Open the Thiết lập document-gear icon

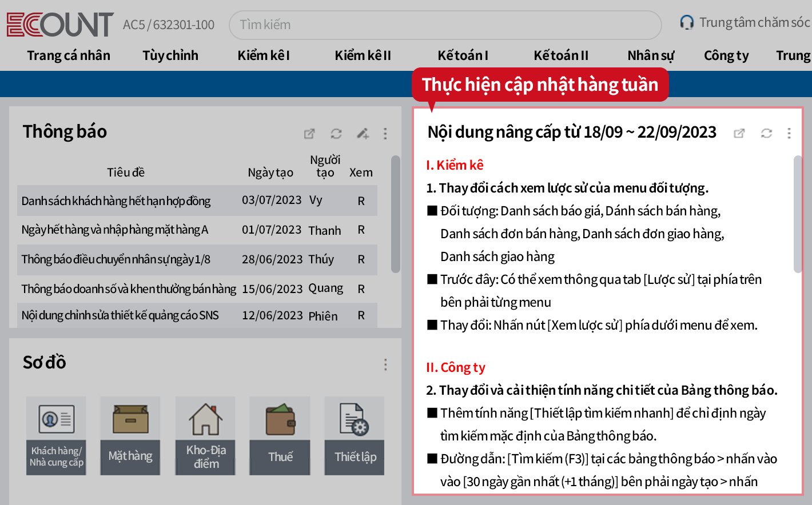pyautogui.click(x=355, y=419)
